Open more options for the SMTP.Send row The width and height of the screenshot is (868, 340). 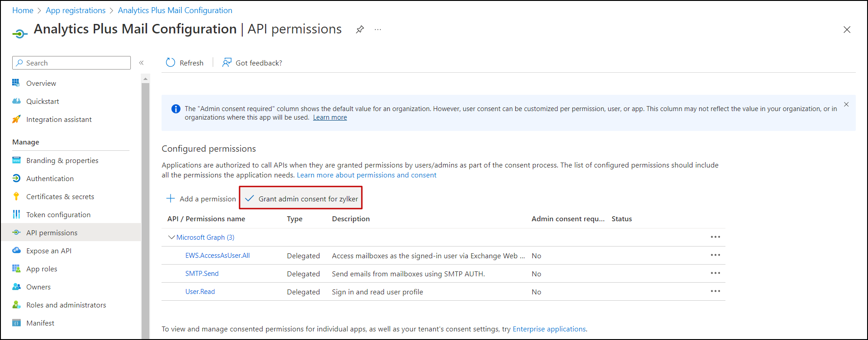[x=715, y=273]
